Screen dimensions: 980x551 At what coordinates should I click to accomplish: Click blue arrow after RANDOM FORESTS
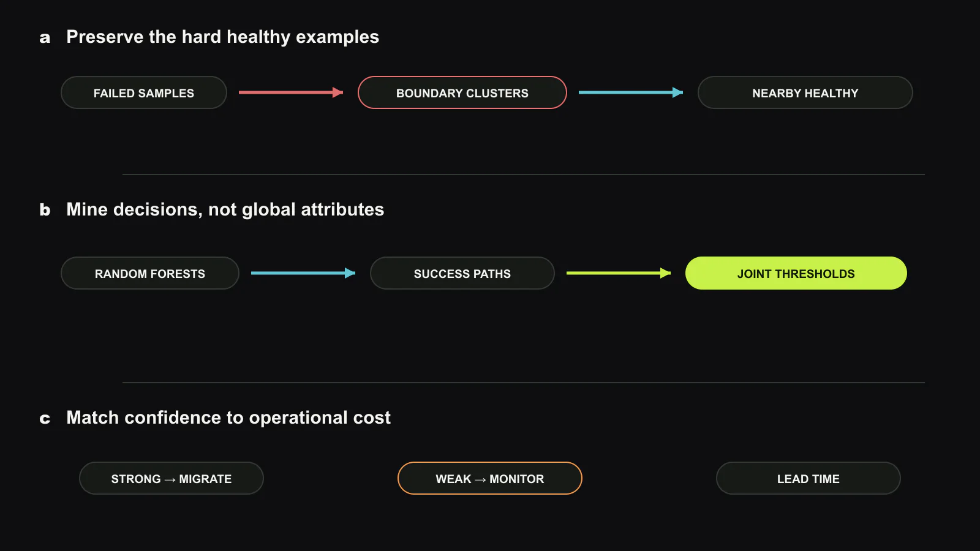pyautogui.click(x=303, y=273)
